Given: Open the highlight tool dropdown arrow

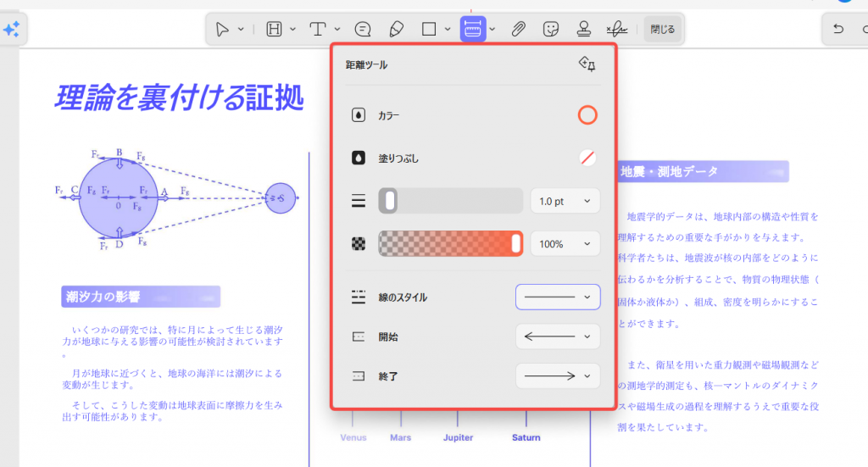Looking at the screenshot, I should click(x=292, y=30).
